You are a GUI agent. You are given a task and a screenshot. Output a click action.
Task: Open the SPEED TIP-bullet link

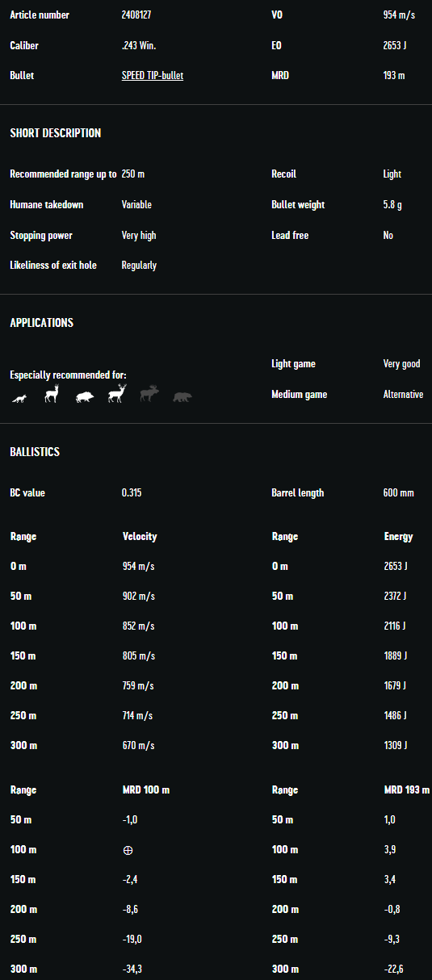[x=153, y=76]
